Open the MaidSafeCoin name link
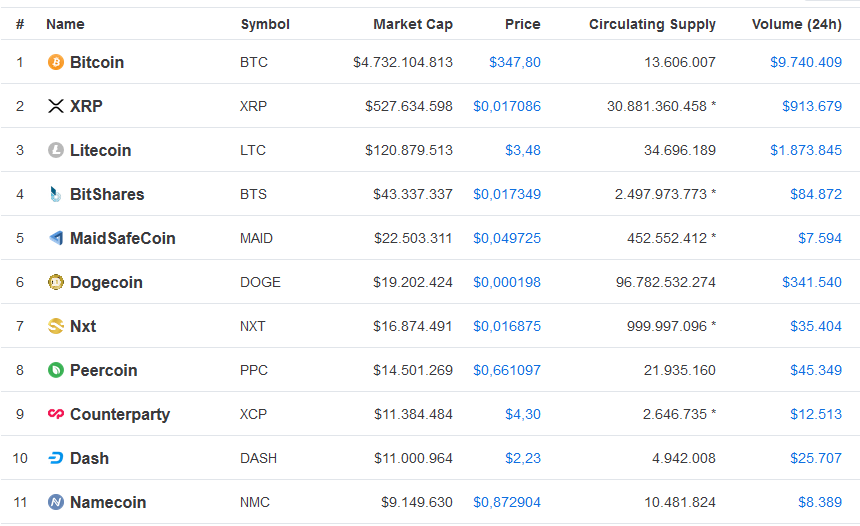 122,238
